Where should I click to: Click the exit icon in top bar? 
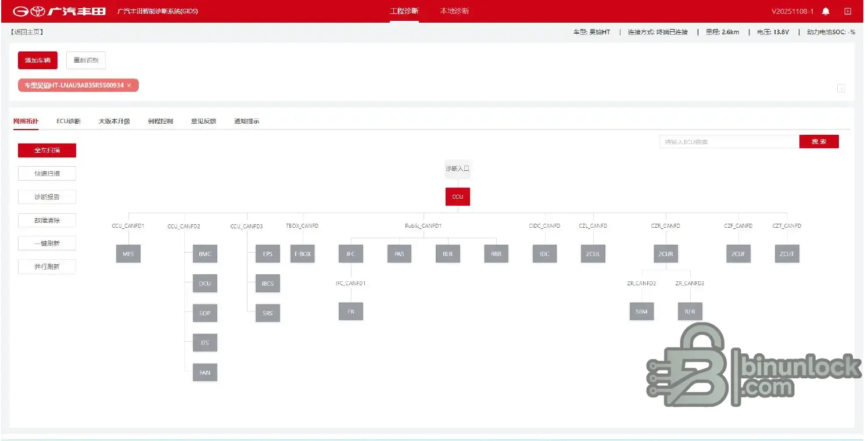(848, 11)
